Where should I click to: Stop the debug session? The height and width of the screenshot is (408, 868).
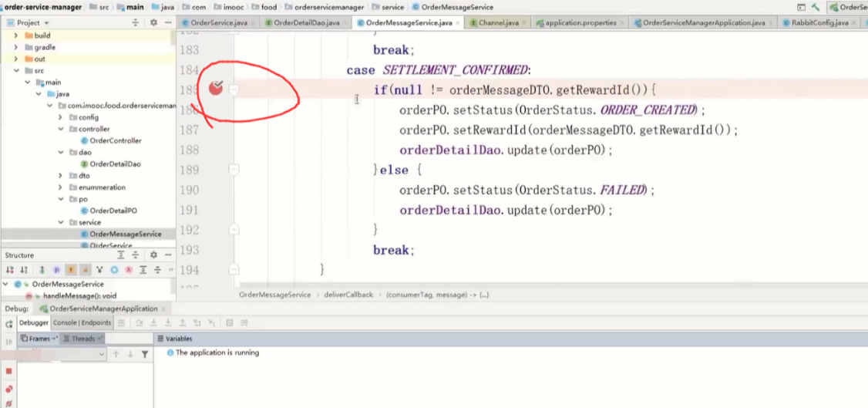(x=8, y=370)
